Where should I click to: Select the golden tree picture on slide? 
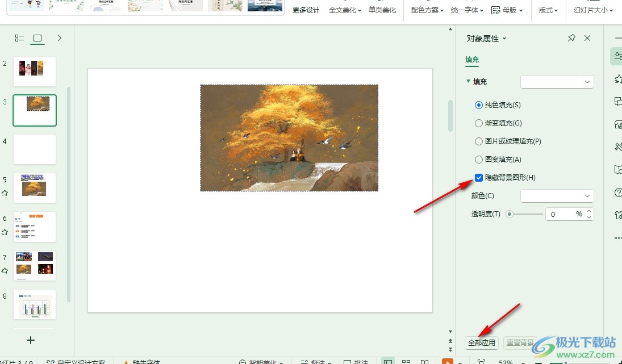pyautogui.click(x=289, y=138)
